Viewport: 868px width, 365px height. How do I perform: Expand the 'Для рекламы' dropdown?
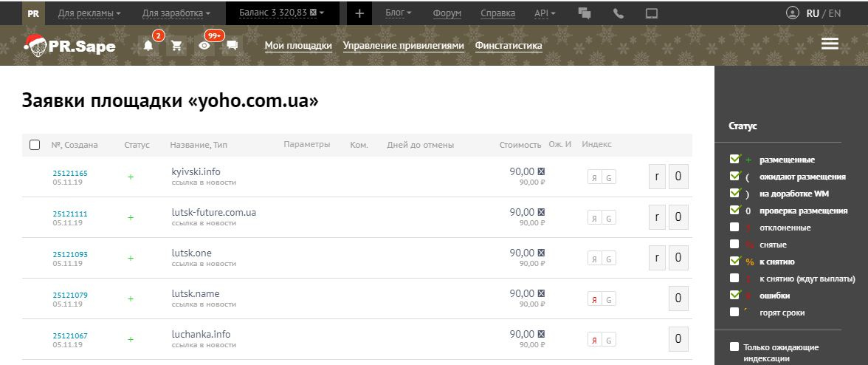pyautogui.click(x=89, y=13)
